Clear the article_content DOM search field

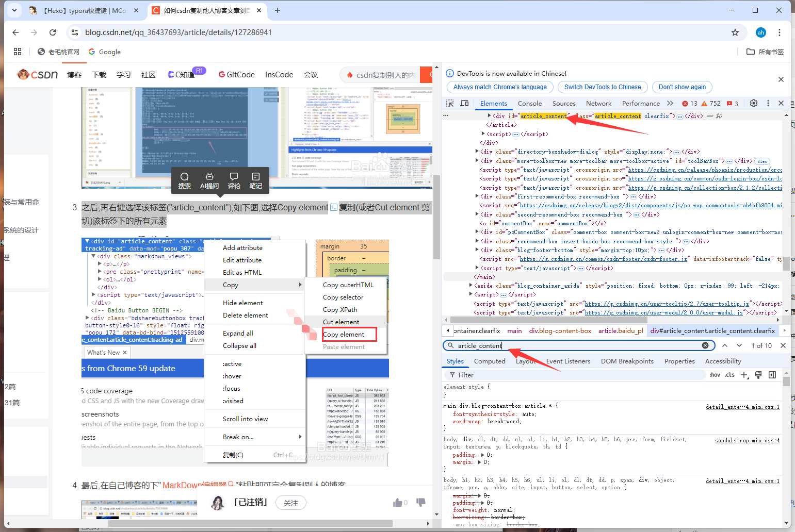coord(705,345)
